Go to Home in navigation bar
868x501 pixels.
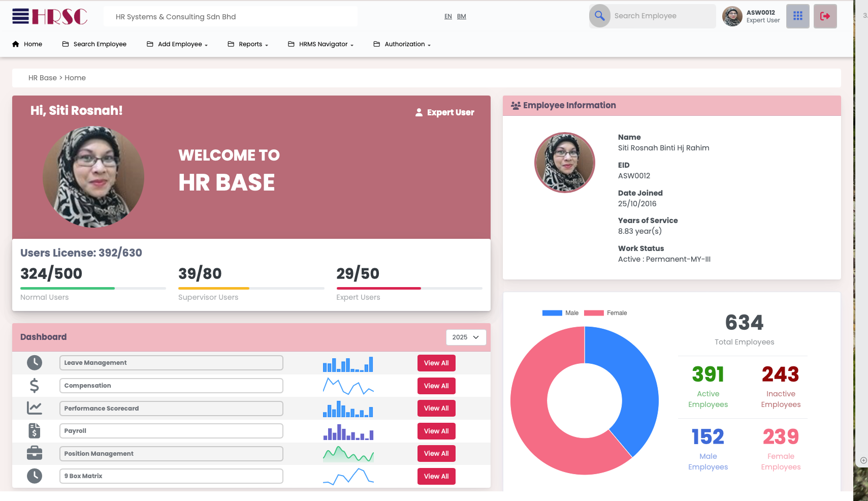(27, 44)
